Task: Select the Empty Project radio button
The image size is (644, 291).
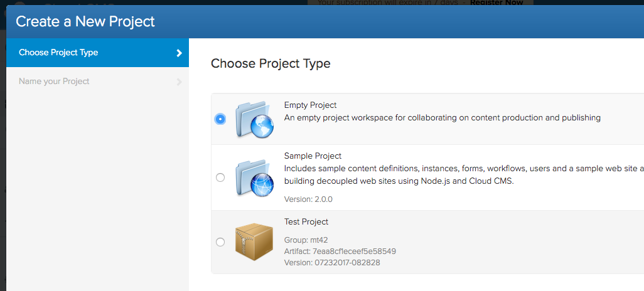Action: tap(220, 119)
